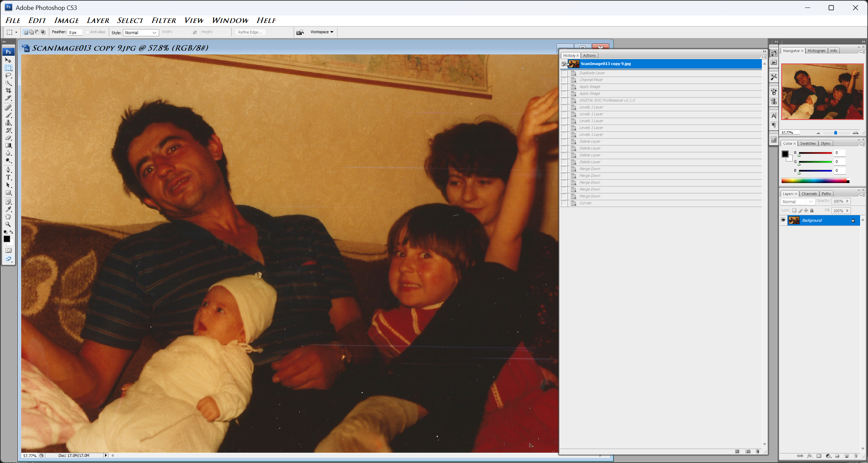Viewport: 868px width, 463px height.
Task: Select the Lasso tool
Action: tap(9, 75)
